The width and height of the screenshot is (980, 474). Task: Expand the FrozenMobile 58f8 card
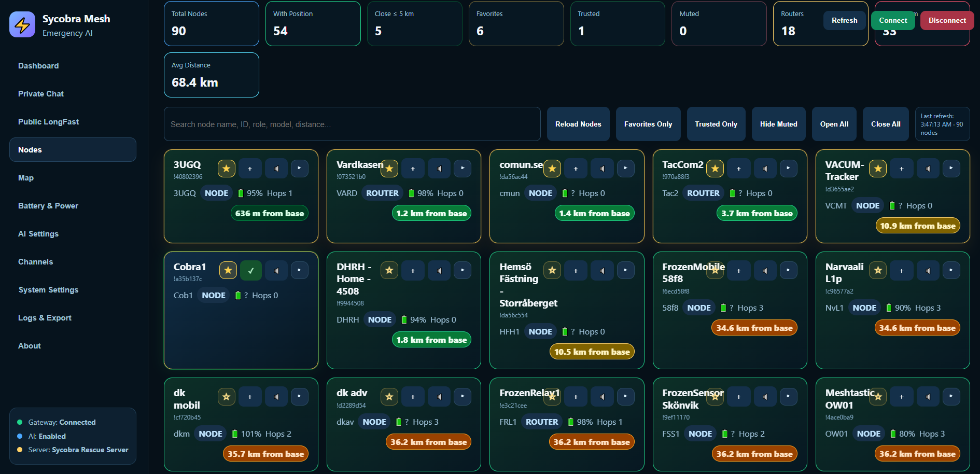click(x=788, y=270)
